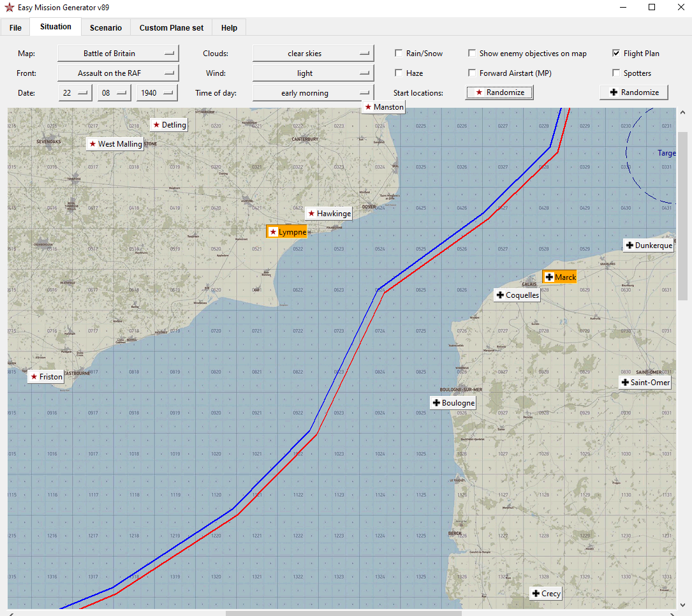Viewport: 692px width, 616px height.
Task: Open the Map dropdown Battle of Britain
Action: pos(118,54)
